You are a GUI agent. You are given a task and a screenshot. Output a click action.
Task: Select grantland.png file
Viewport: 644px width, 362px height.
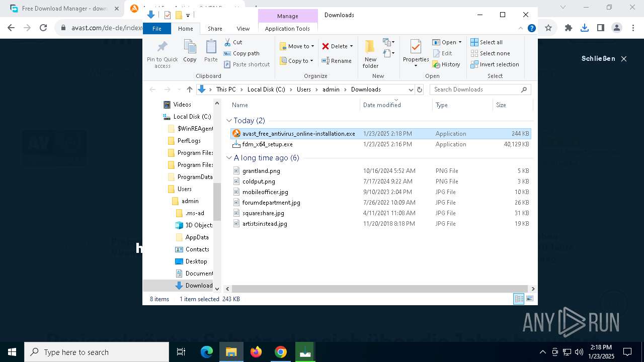point(380,171)
